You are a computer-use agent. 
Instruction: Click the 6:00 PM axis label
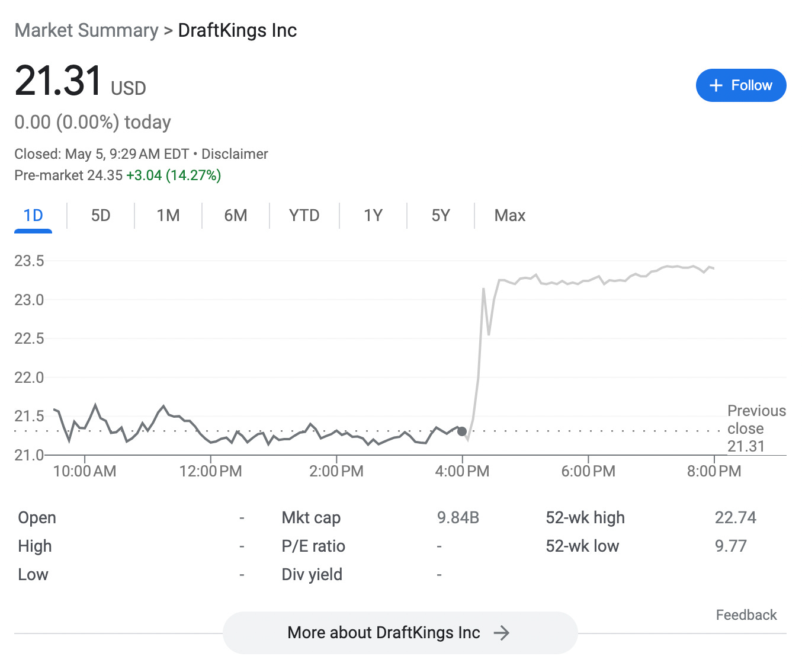pos(588,472)
